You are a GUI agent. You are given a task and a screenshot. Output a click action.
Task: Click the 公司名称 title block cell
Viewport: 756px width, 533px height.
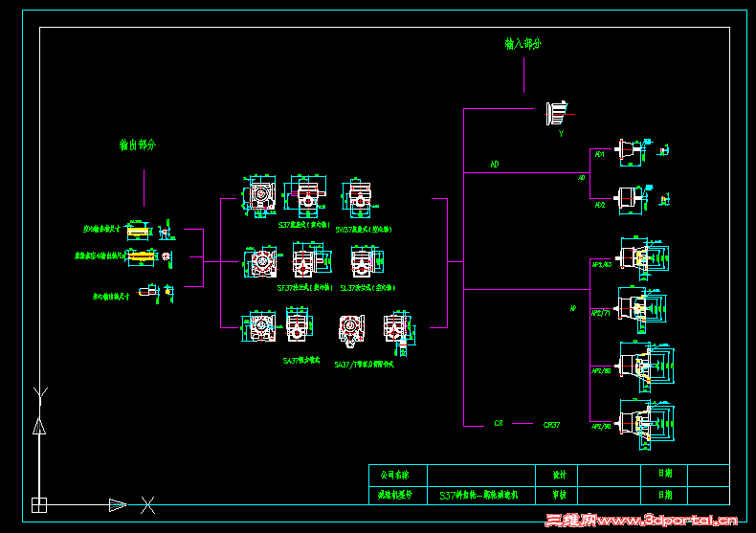398,475
